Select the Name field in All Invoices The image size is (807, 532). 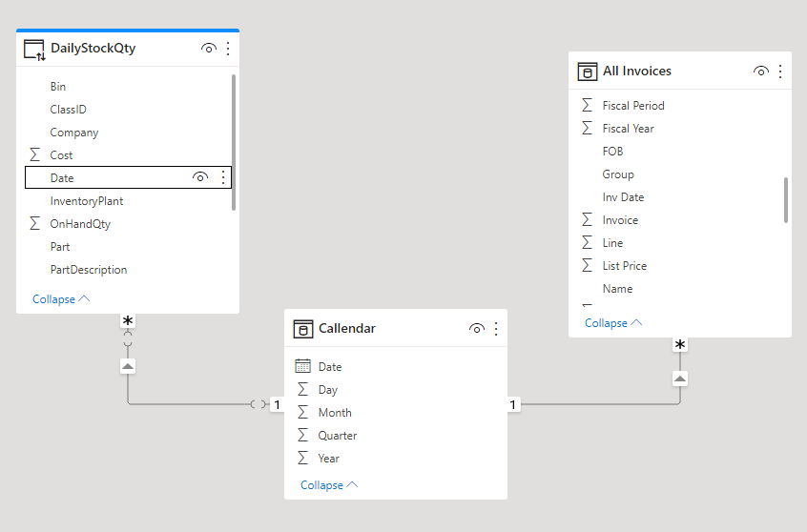[617, 289]
